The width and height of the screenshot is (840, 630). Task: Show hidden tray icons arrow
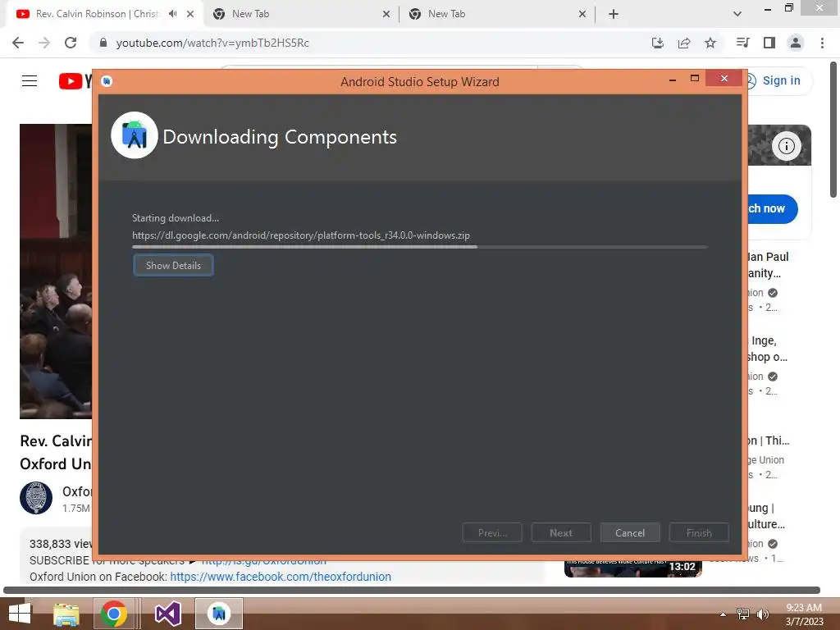coord(723,614)
